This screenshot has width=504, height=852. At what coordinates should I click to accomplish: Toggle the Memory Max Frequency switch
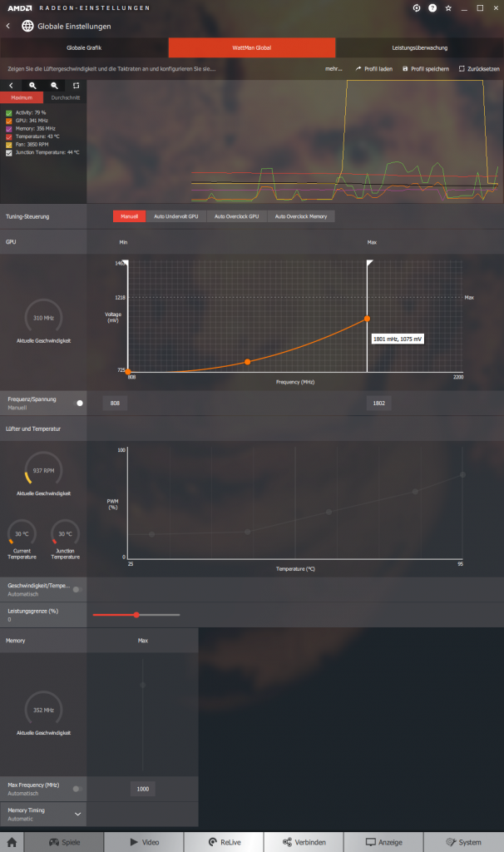[x=77, y=789]
